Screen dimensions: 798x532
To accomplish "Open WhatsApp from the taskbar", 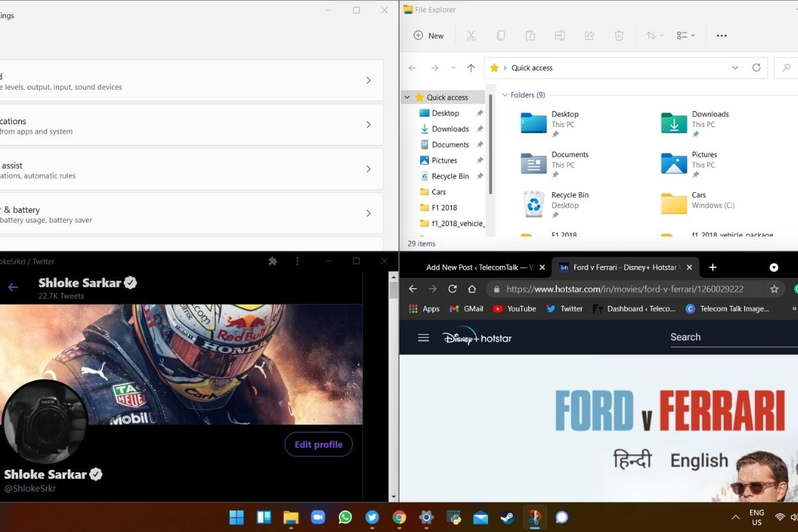I will (344, 517).
